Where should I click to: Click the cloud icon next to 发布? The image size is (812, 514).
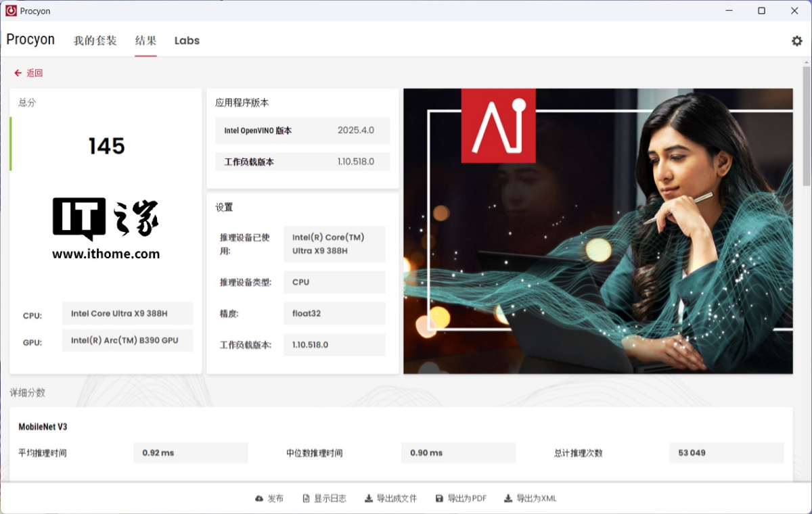coord(259,498)
